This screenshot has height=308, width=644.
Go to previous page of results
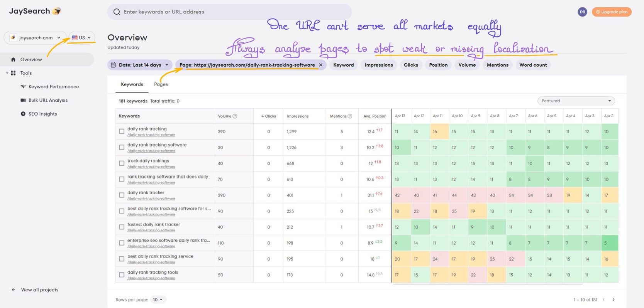pos(603,300)
